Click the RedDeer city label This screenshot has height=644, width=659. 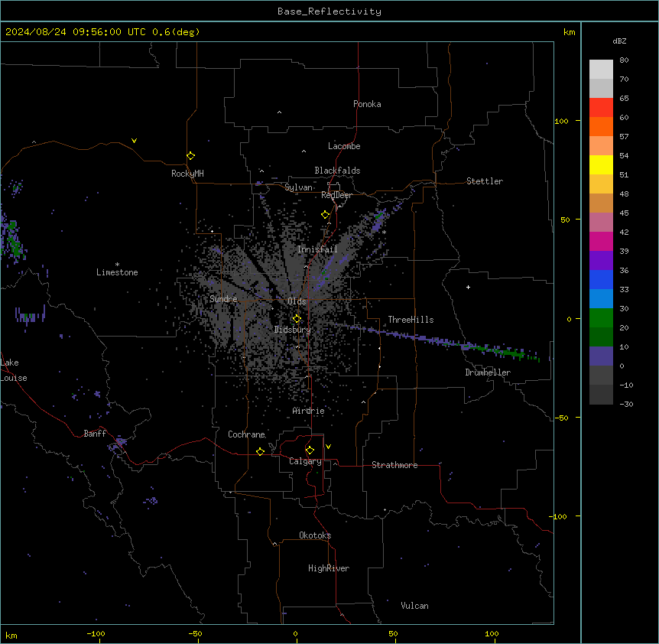tap(336, 195)
